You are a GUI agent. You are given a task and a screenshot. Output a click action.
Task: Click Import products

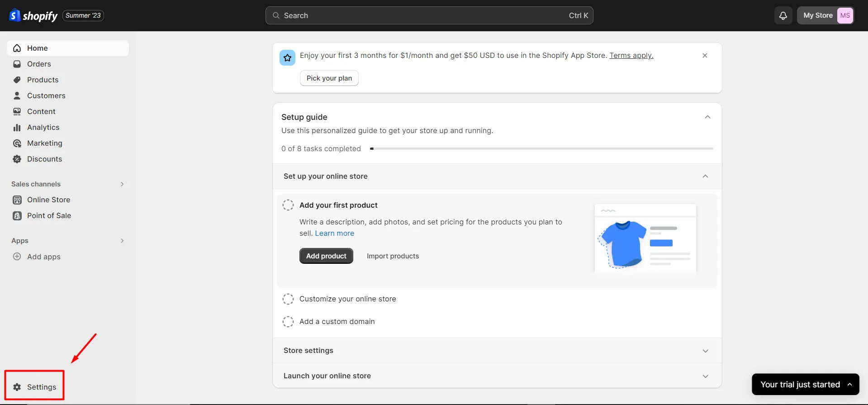pos(393,256)
